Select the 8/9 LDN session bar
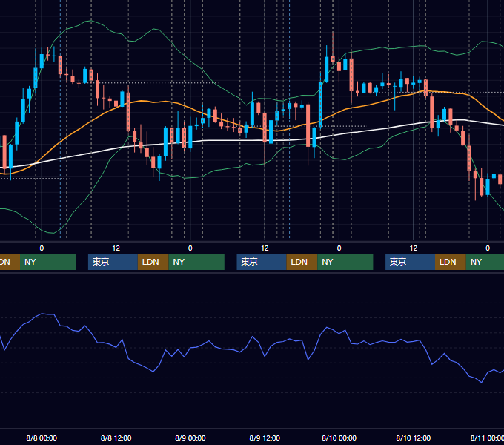504x445 pixels. tap(302, 262)
